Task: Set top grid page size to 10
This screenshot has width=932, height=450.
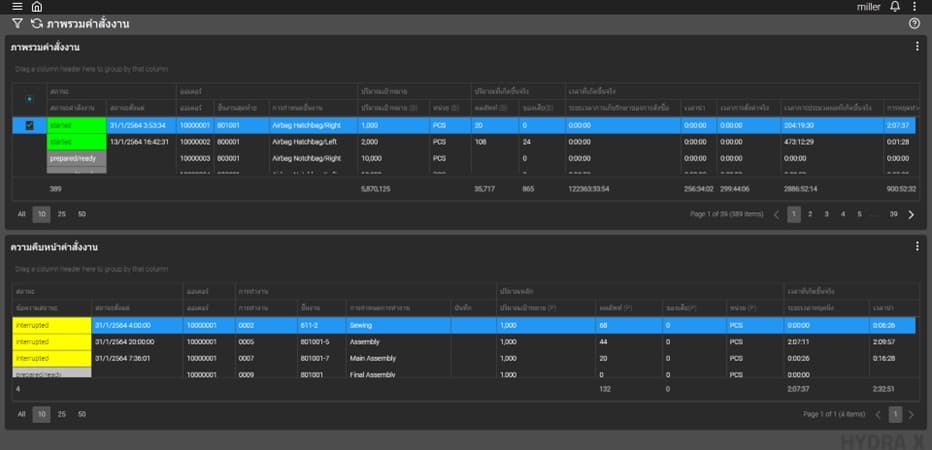Action: pos(41,214)
